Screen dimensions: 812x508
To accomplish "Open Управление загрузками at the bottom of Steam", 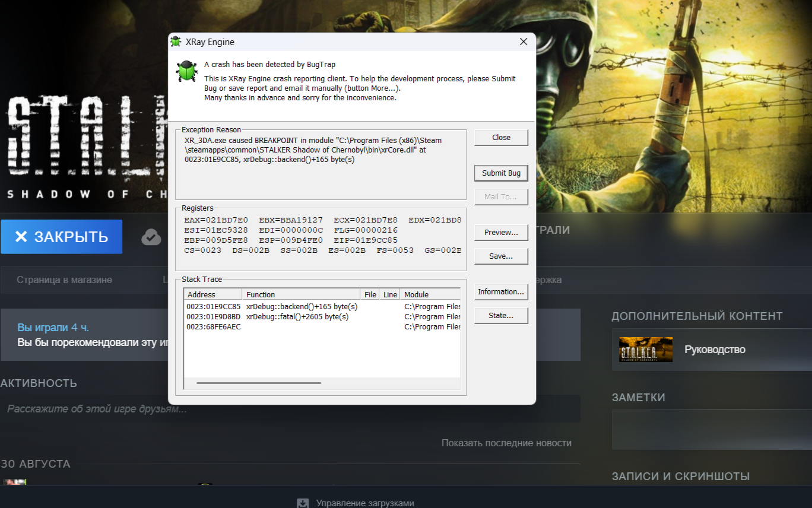I will (365, 503).
